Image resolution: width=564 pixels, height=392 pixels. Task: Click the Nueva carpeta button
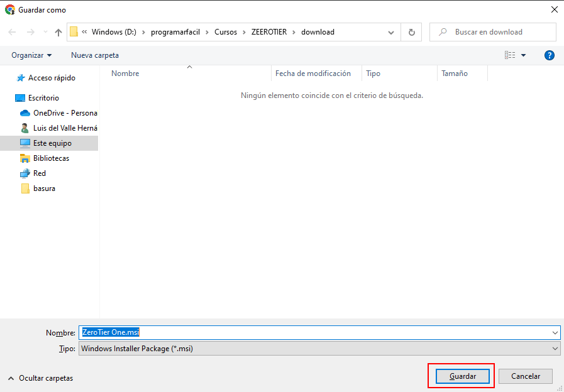click(x=95, y=55)
